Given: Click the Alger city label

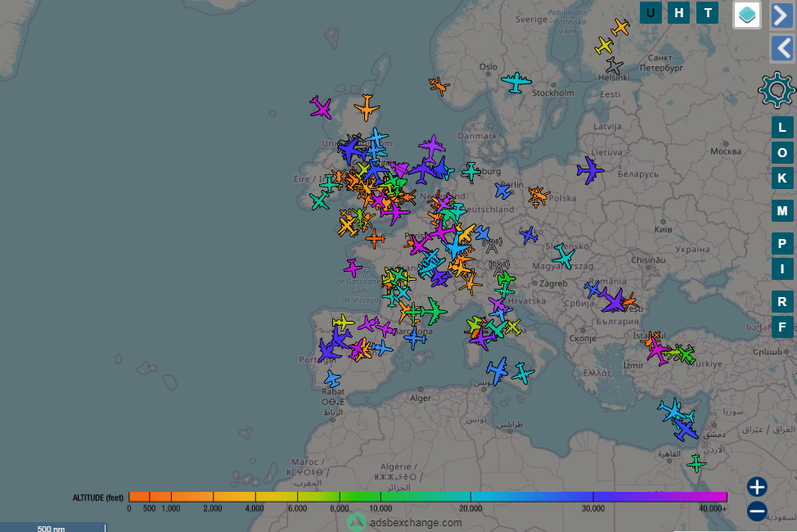Looking at the screenshot, I should [421, 398].
